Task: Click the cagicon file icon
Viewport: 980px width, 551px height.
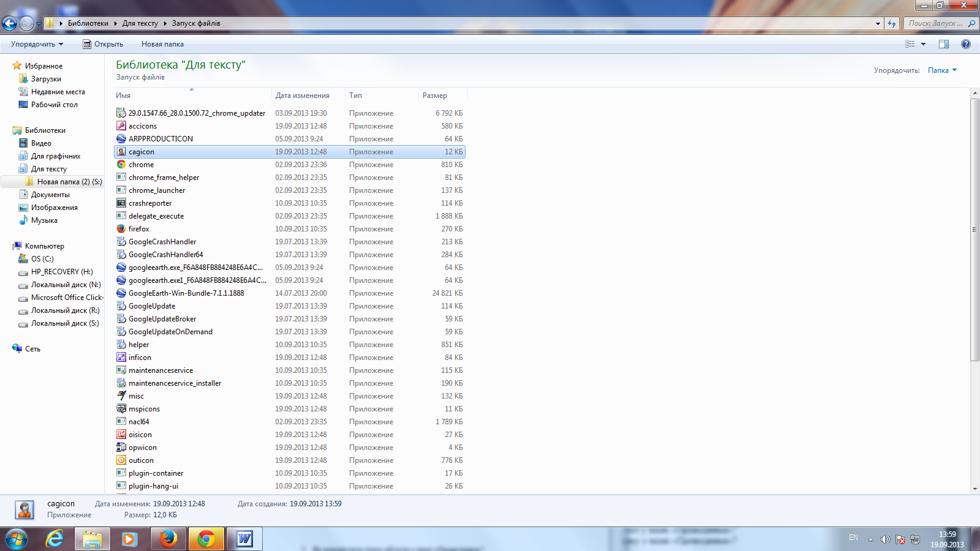Action: click(121, 152)
